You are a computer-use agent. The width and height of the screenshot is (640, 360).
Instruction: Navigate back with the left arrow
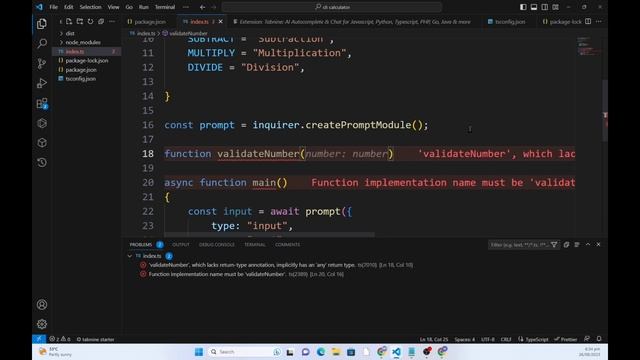click(x=202, y=7)
